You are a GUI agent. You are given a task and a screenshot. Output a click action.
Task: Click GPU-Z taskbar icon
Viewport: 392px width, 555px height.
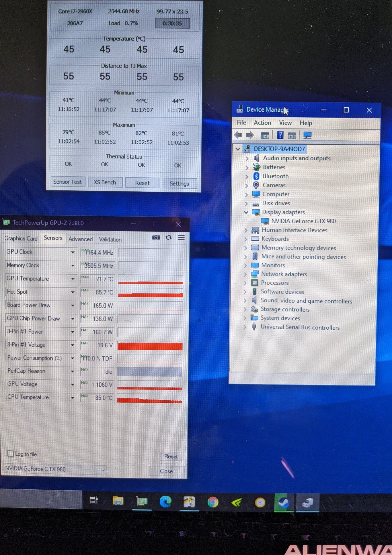(142, 501)
